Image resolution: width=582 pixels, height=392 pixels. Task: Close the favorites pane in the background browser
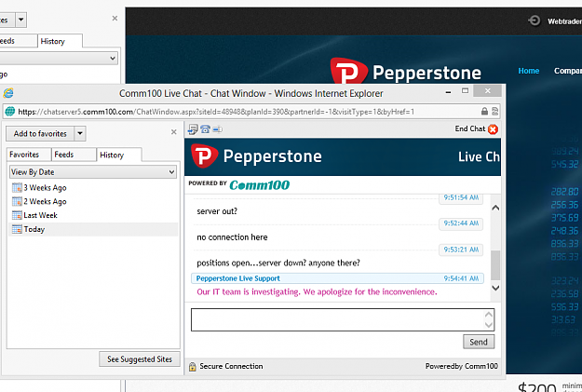(x=115, y=19)
